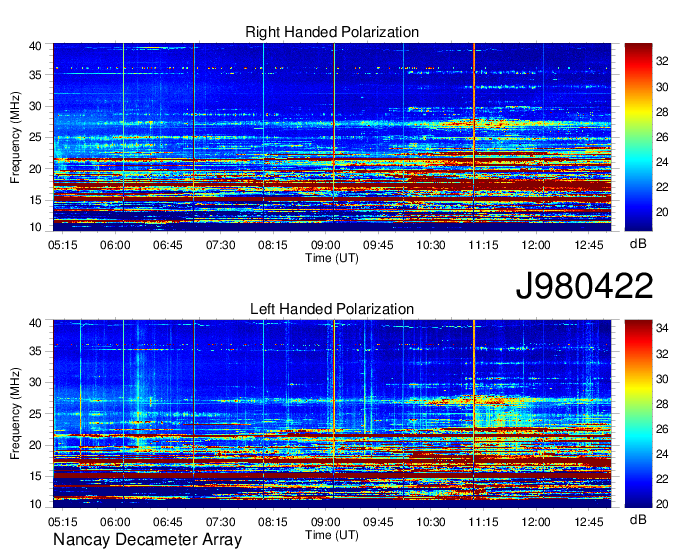Click the '35' frequency tick of the top plot
The height and width of the screenshot is (552, 680).
35,75
